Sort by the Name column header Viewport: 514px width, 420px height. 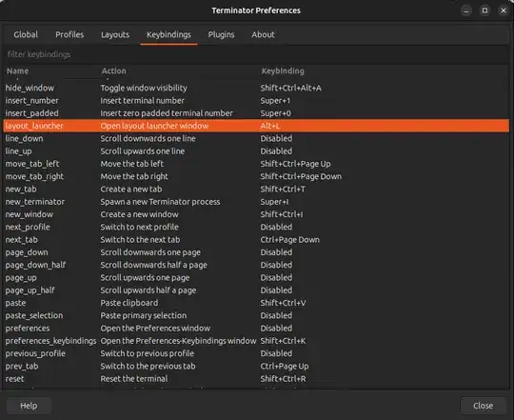point(18,71)
